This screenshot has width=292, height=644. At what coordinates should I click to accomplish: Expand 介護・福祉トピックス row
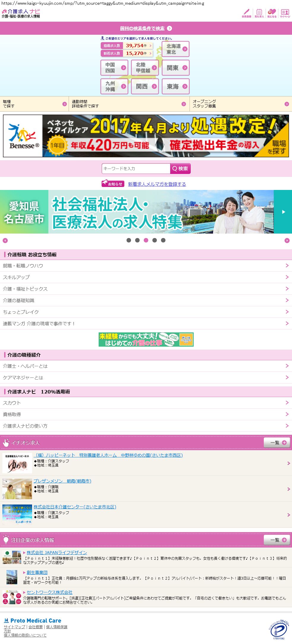click(x=146, y=289)
